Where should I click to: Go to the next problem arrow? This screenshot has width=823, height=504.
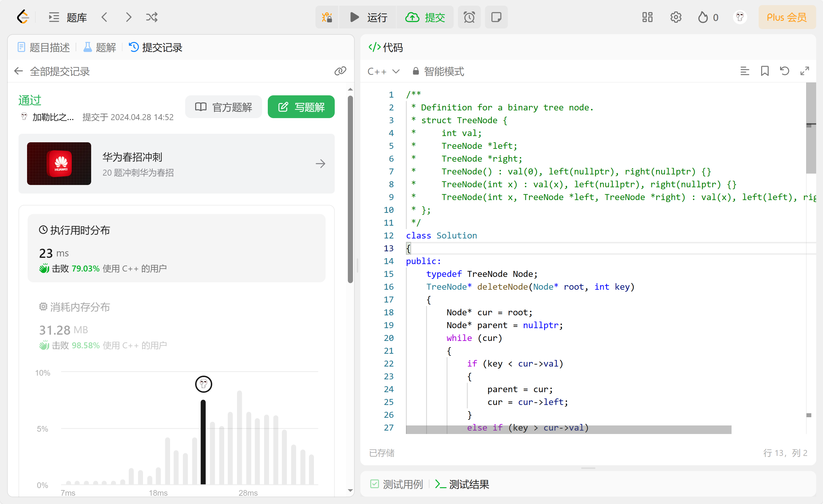click(x=128, y=17)
